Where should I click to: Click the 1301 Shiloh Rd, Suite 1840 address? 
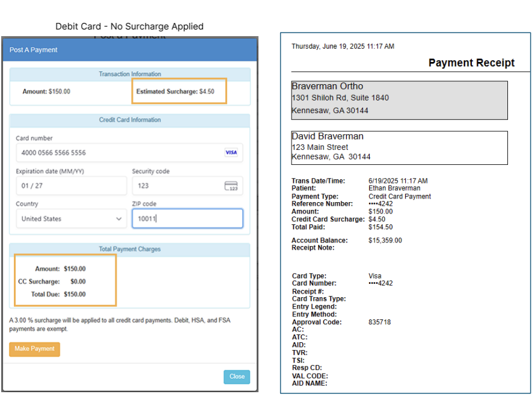tap(340, 98)
